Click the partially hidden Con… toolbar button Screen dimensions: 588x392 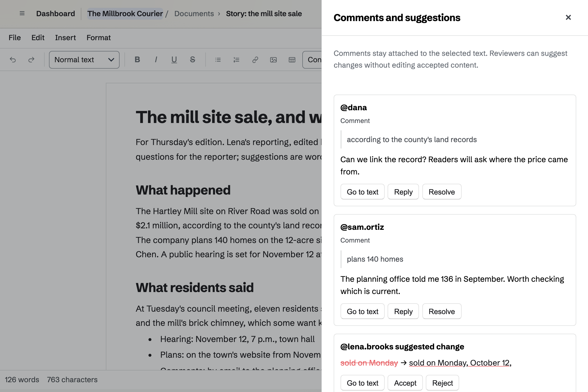(x=312, y=60)
